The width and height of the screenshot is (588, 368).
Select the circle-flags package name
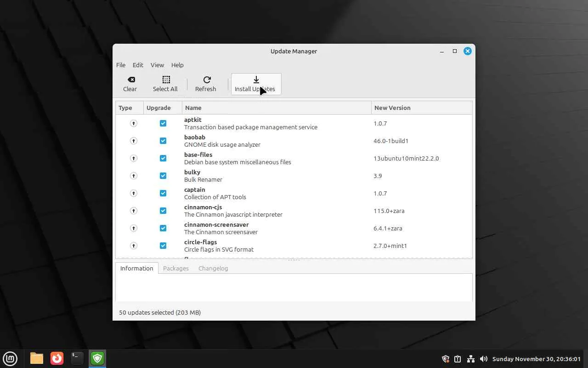point(200,242)
